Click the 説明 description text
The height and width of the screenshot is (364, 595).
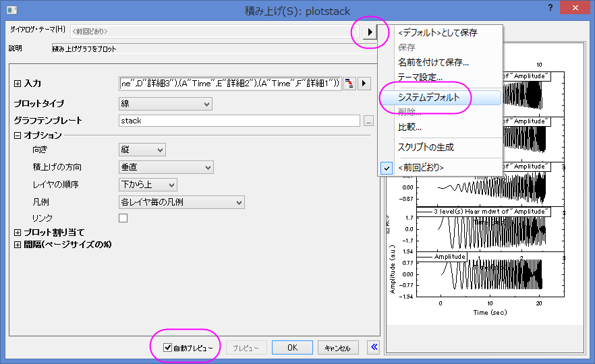point(84,49)
